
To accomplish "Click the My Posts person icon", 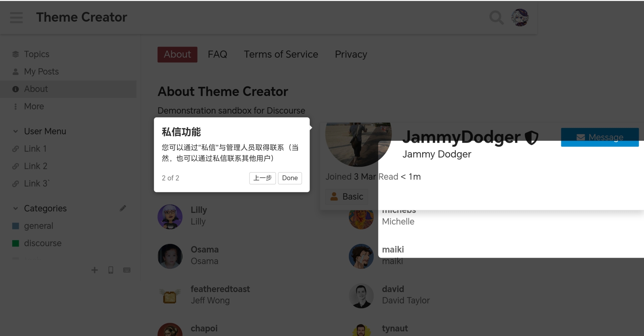I will coord(16,72).
